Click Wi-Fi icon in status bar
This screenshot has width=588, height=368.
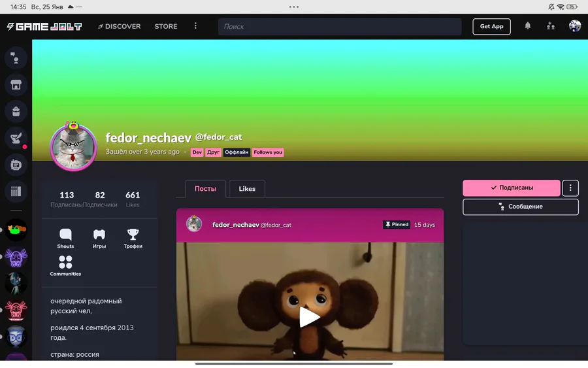pos(561,7)
